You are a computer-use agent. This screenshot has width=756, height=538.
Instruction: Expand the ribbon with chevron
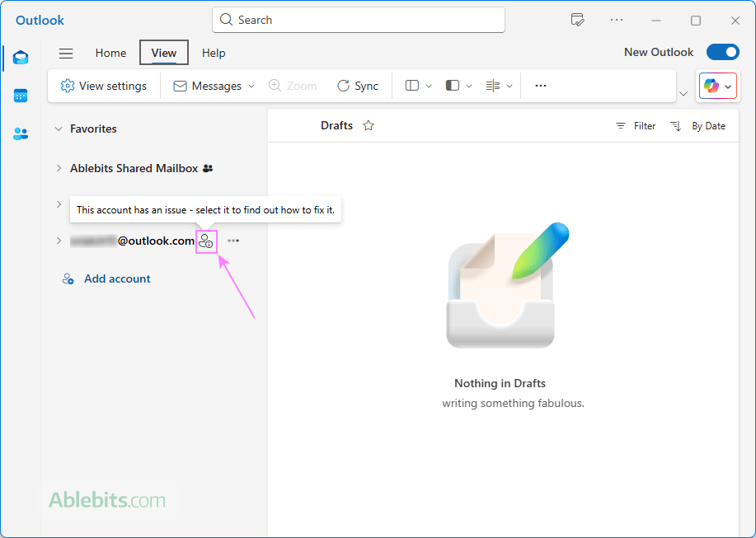click(683, 93)
